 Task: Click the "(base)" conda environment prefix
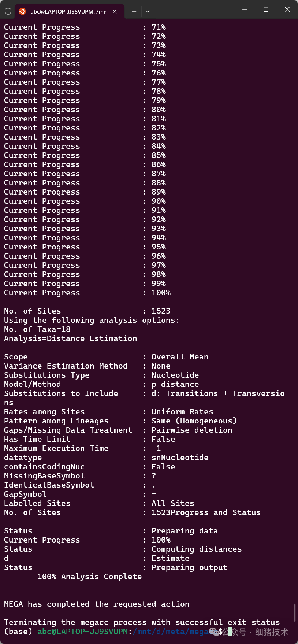click(18, 632)
